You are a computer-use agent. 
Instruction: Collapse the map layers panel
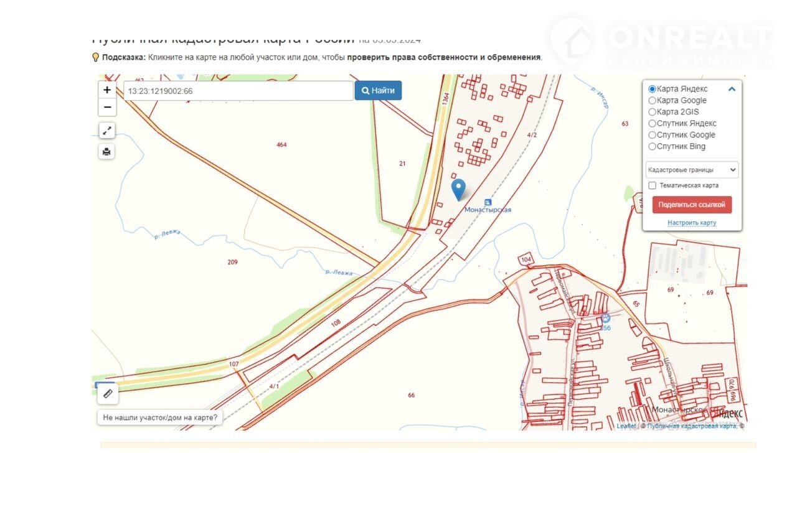tap(732, 89)
